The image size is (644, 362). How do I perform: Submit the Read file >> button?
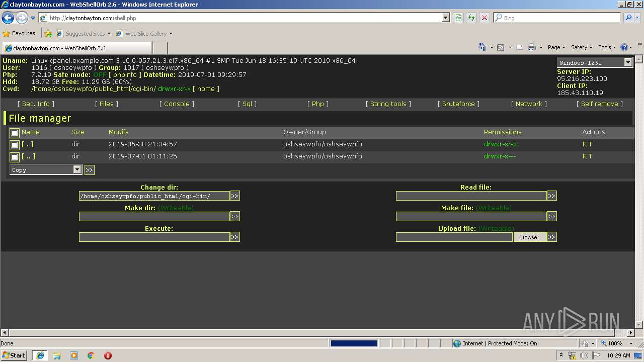tap(551, 196)
